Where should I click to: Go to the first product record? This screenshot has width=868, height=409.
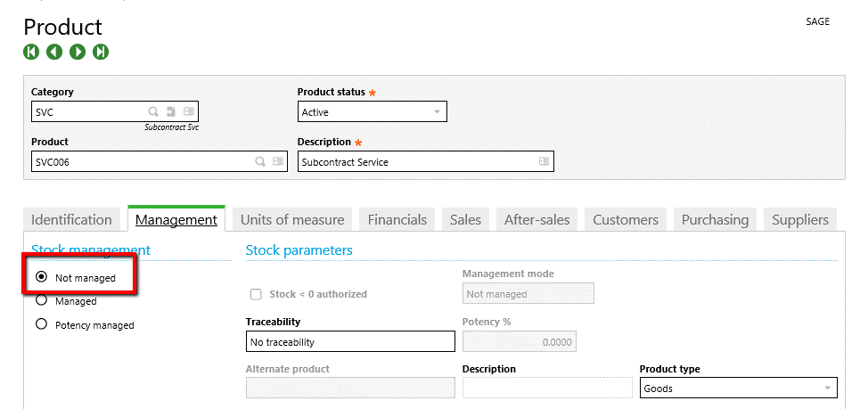31,52
